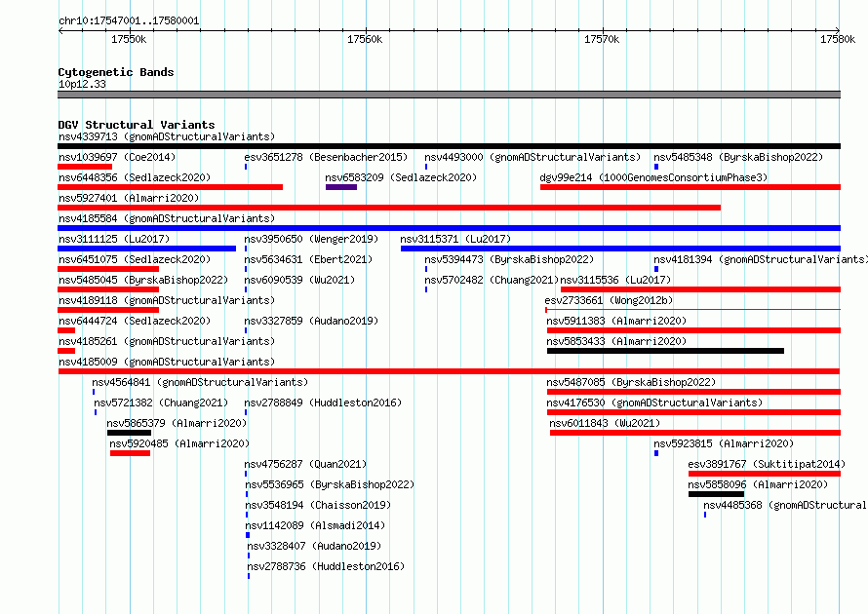Viewport: 868px width, 614px height.
Task: Click nsv5485045 (ByrskaBishop2022) label
Action: 143,280
